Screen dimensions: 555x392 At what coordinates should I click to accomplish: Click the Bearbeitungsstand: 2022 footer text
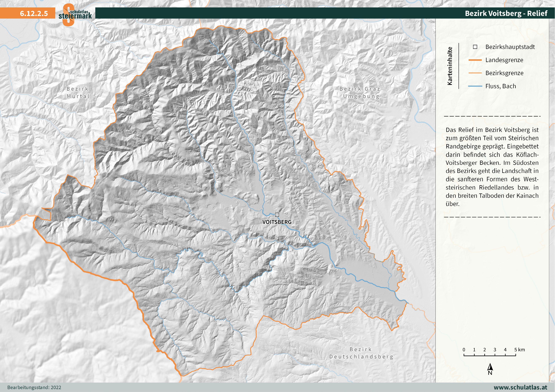click(x=34, y=387)
